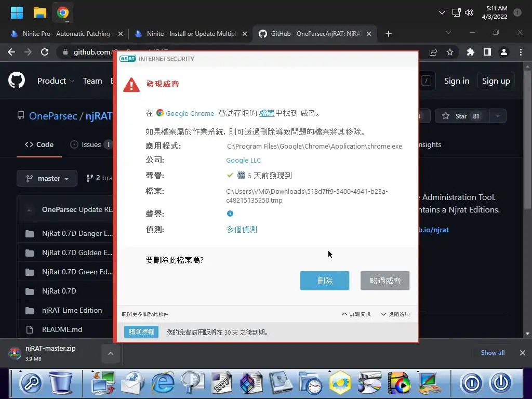The image size is (532, 399).
Task: Expand njRAT-master.zip download options arrow
Action: coord(111,353)
